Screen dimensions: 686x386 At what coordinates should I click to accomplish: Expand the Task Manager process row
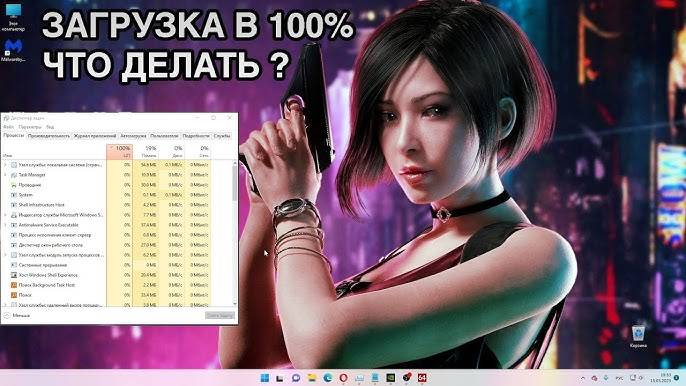click(5, 175)
